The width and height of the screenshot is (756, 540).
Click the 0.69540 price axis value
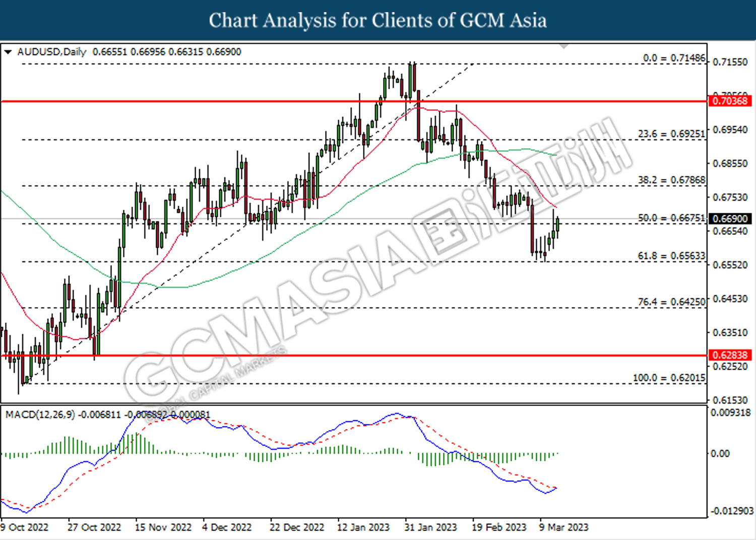(x=730, y=130)
